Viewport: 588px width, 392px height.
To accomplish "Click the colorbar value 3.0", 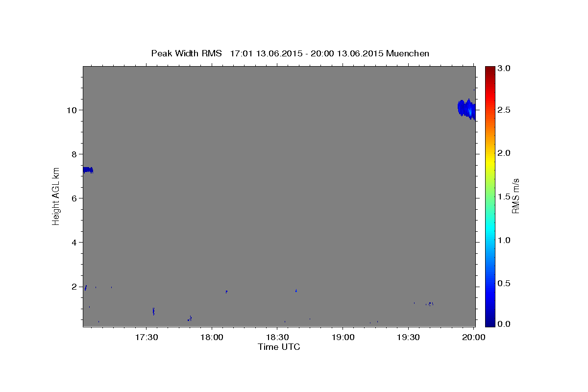I will 504,69.
